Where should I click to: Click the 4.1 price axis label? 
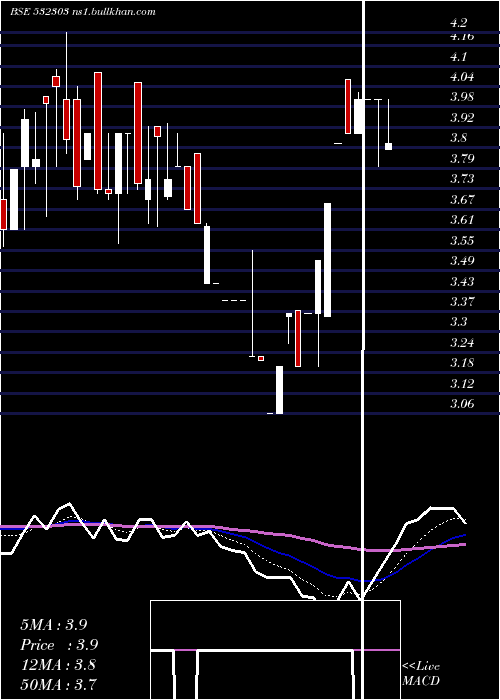tap(459, 57)
